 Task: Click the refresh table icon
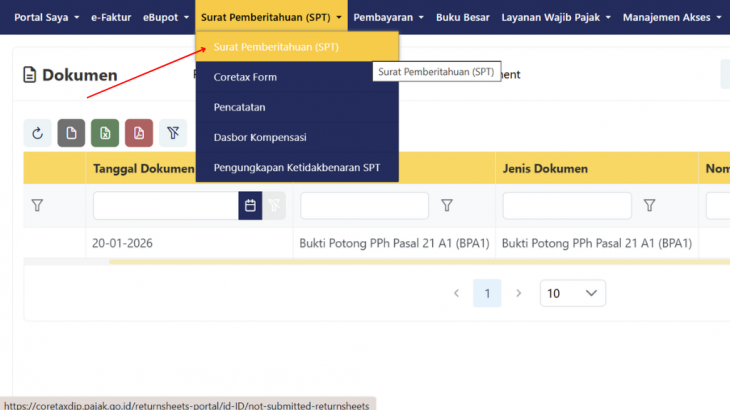37,133
